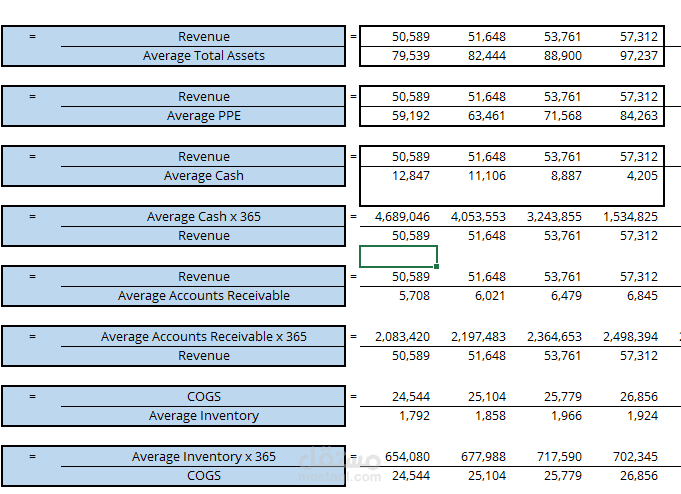Select the 702,345 cell
This screenshot has width=681, height=494.
tap(635, 456)
